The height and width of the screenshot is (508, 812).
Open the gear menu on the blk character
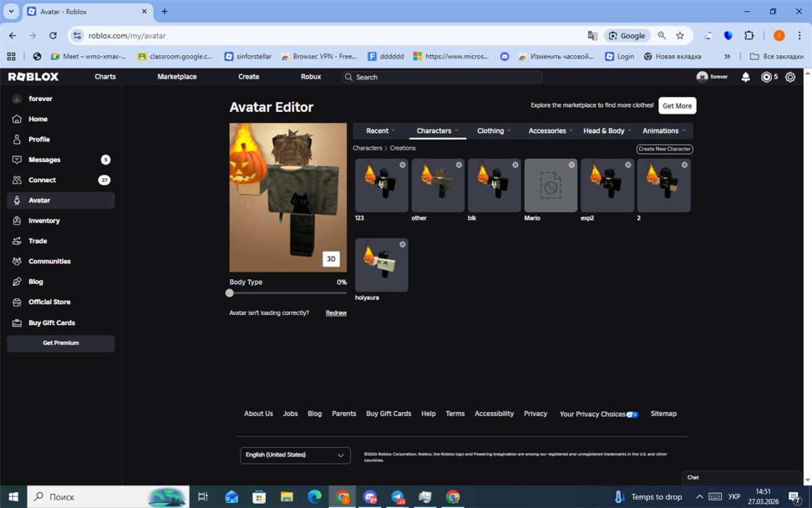(516, 165)
